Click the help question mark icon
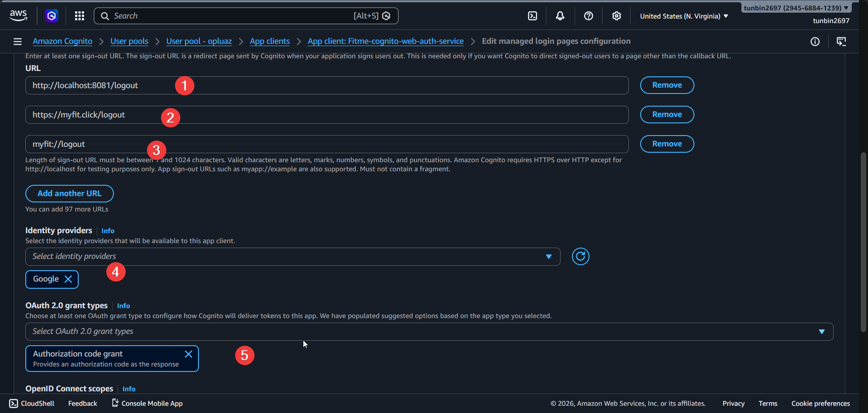Screen dimensions: 868x413 click(588, 15)
